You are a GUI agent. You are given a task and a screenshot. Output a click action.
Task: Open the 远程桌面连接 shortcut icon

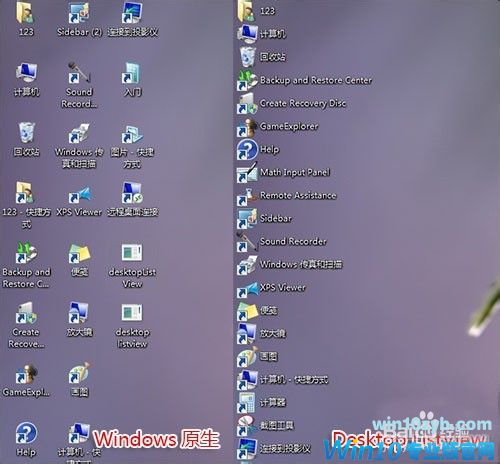(x=132, y=193)
